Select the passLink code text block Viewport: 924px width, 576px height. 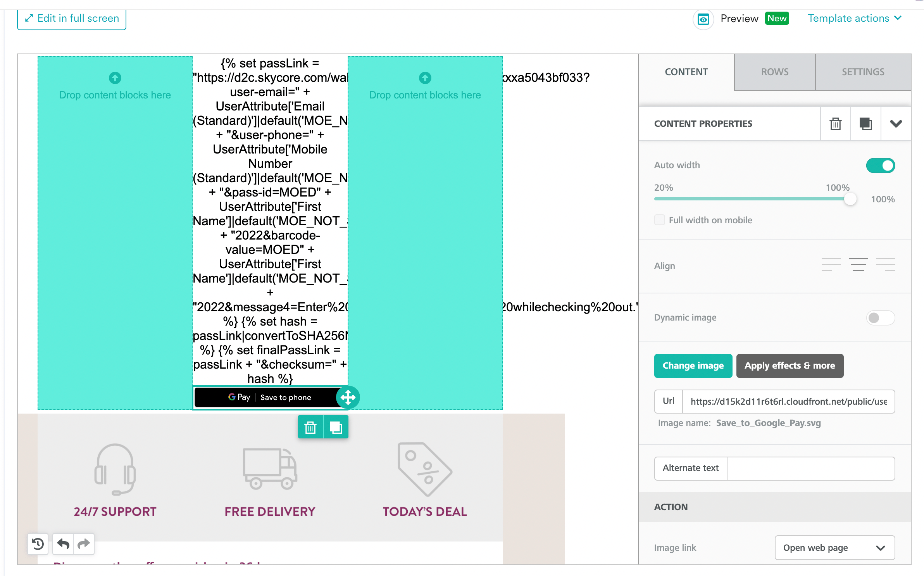coord(270,221)
